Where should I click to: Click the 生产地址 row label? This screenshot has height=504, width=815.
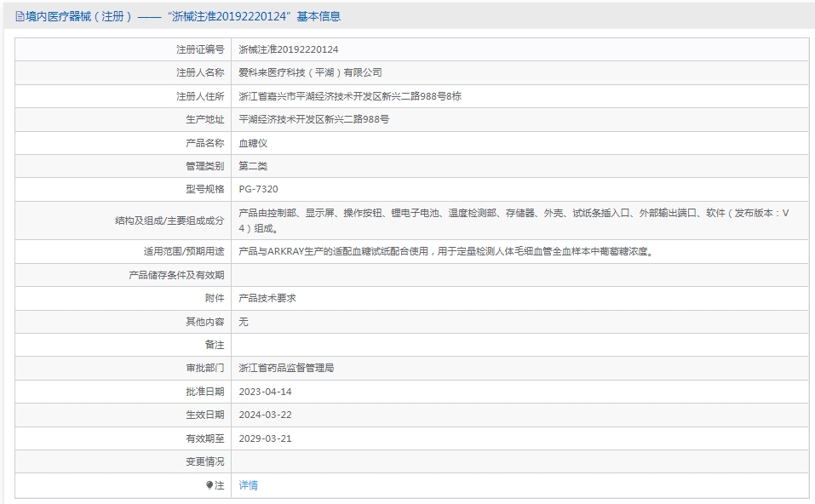pos(204,119)
